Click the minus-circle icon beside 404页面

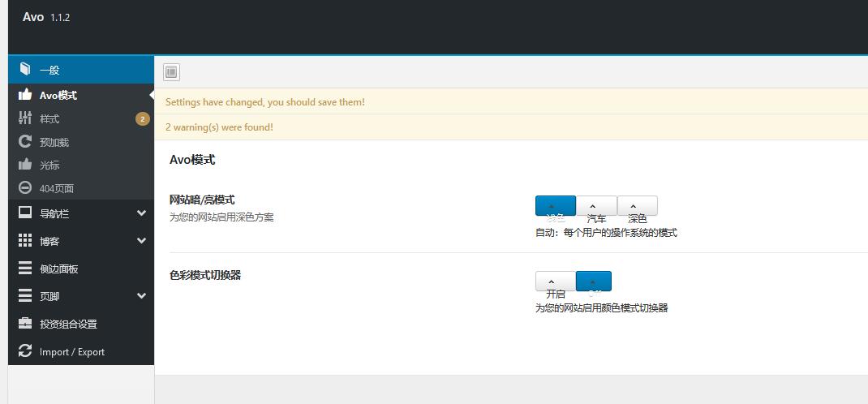pos(25,187)
